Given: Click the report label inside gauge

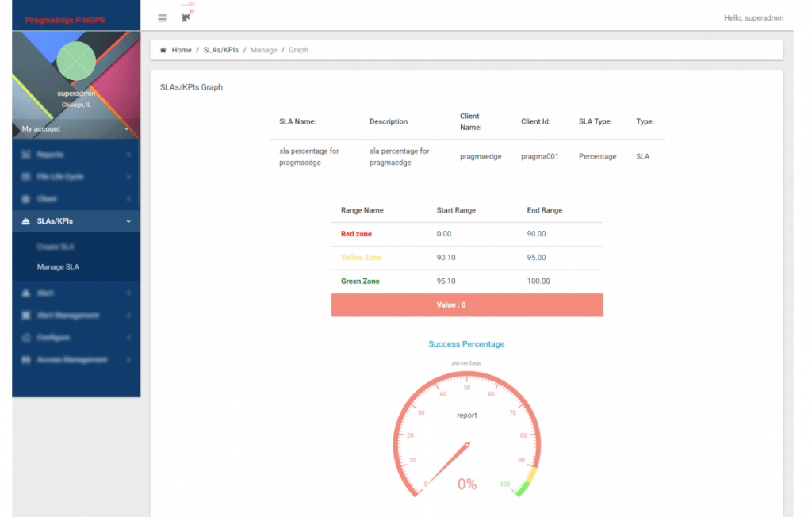Looking at the screenshot, I should click(x=466, y=416).
